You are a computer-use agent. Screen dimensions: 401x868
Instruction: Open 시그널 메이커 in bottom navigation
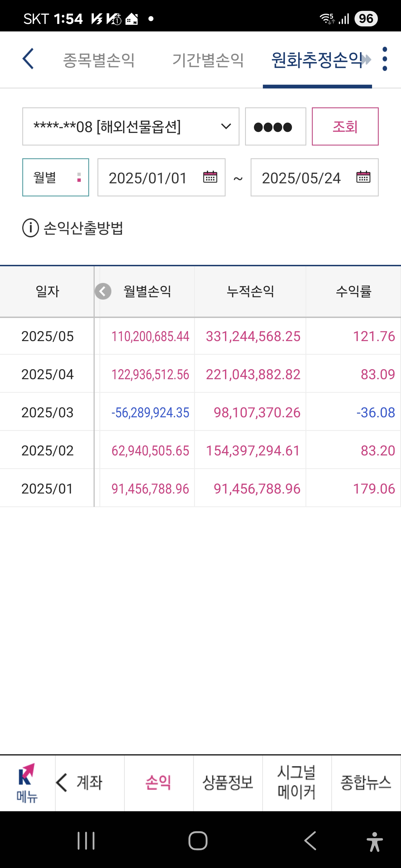tap(297, 783)
